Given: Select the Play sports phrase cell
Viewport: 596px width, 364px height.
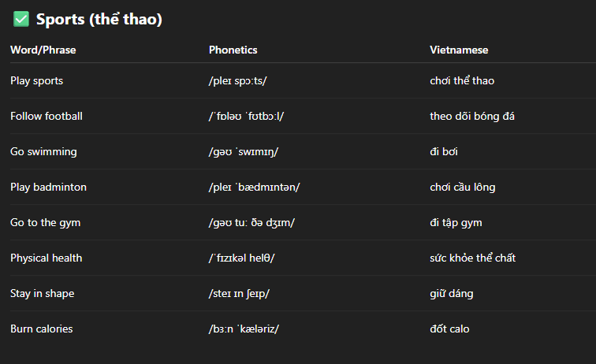Looking at the screenshot, I should 36,81.
